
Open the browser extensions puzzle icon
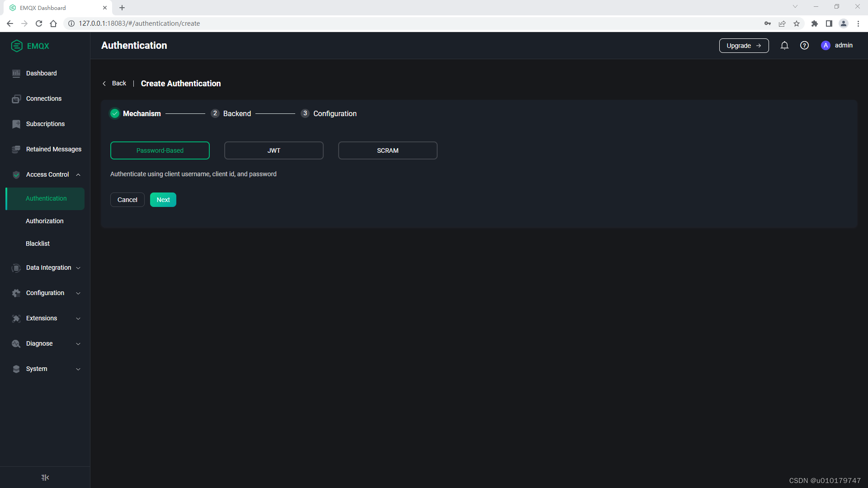coord(814,23)
